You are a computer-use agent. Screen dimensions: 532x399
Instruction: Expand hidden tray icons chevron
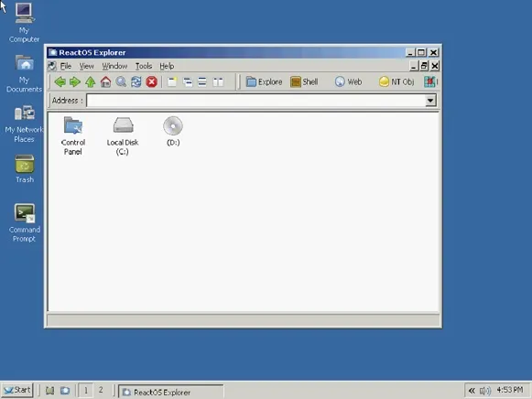(x=472, y=391)
